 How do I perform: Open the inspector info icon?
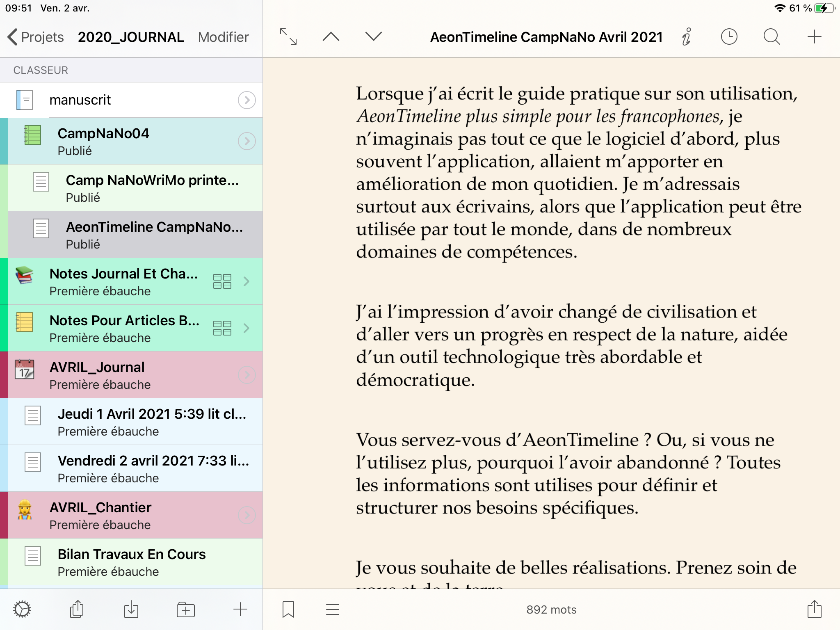687,37
